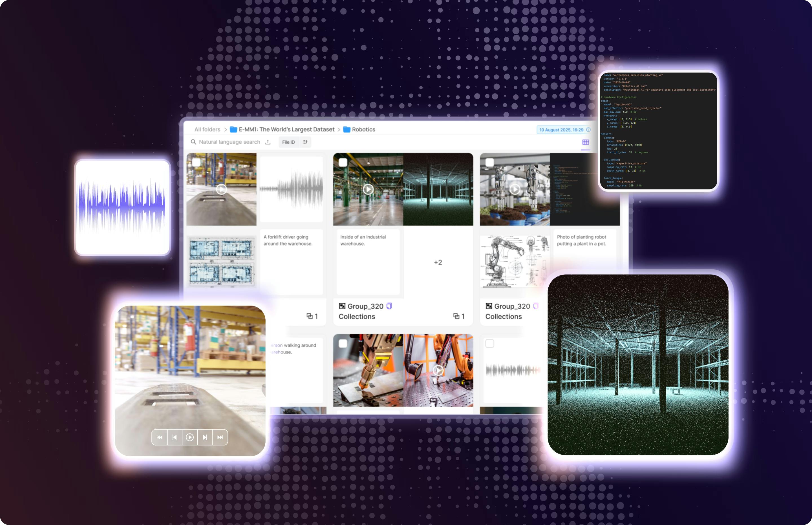The height and width of the screenshot is (525, 812).
Task: Switch to grid view layout
Action: pos(586,143)
